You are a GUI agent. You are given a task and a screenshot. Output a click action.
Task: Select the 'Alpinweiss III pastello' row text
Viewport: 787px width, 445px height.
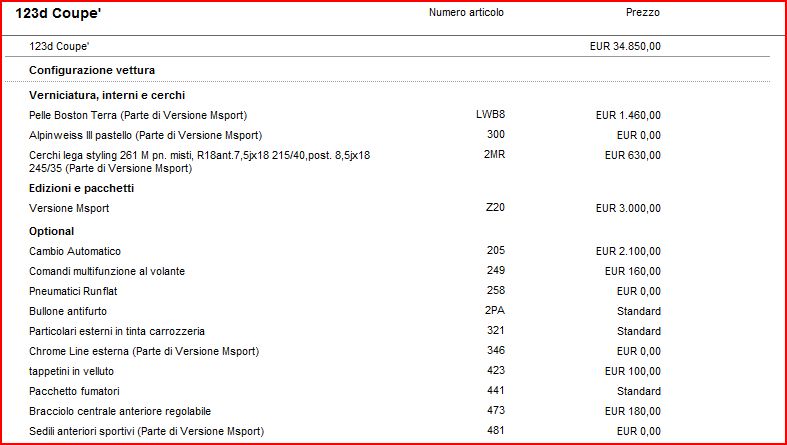146,135
